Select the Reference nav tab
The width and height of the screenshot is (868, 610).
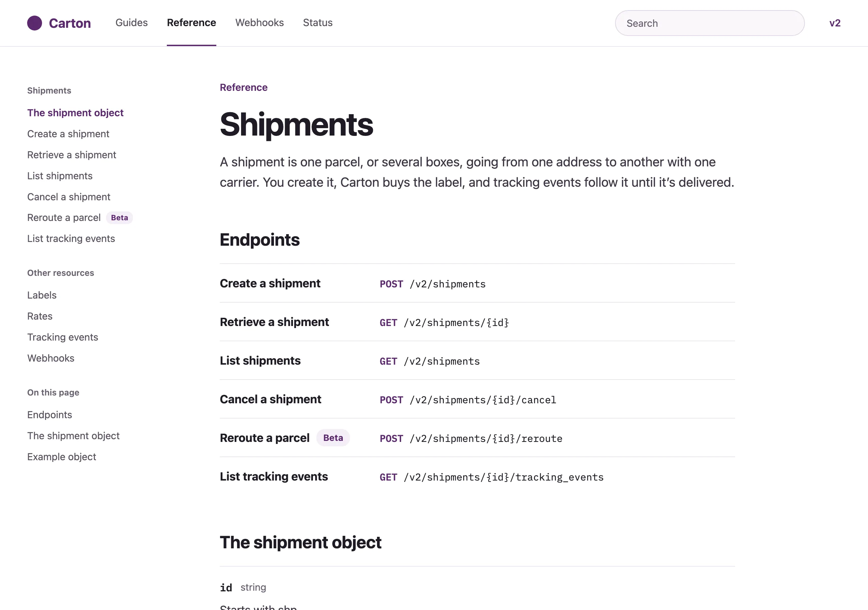[191, 23]
